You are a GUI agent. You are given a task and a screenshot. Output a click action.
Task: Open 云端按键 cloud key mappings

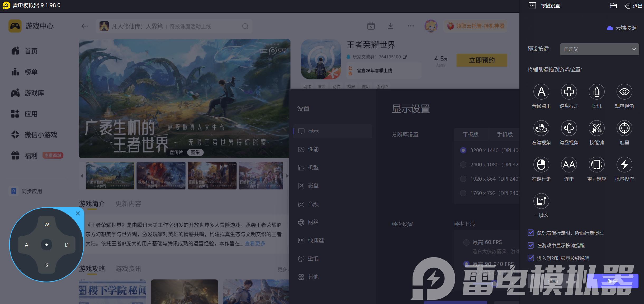coord(622,28)
